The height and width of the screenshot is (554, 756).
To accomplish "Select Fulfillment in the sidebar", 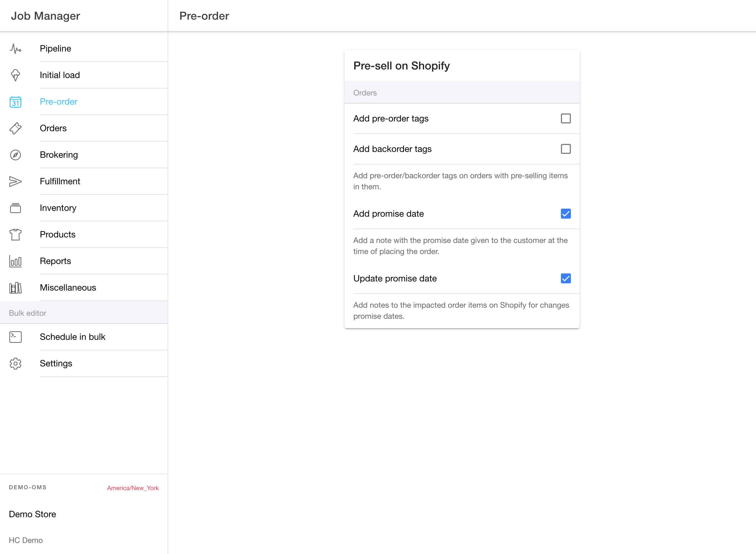I will pos(60,182).
